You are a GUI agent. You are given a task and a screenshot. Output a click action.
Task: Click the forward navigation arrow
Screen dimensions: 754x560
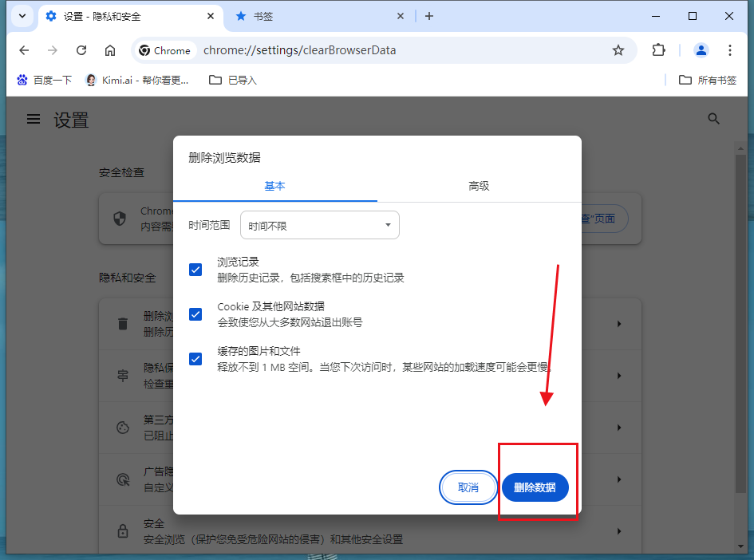53,50
